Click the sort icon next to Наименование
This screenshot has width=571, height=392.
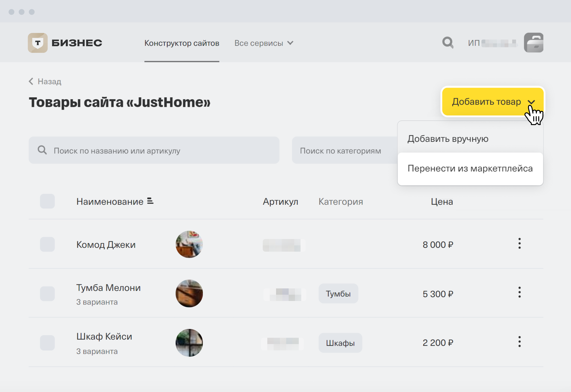[150, 201]
